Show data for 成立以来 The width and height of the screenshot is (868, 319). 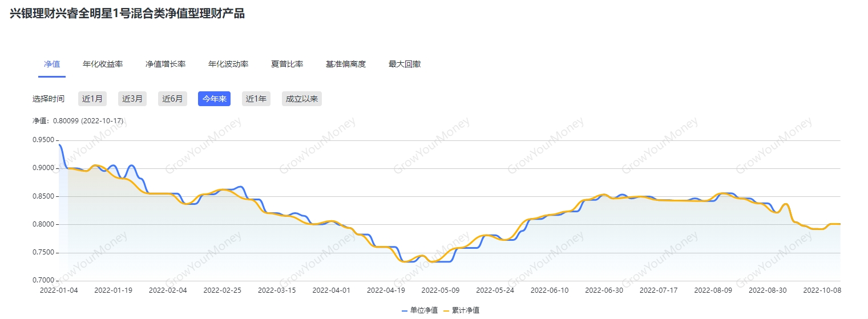coord(302,99)
